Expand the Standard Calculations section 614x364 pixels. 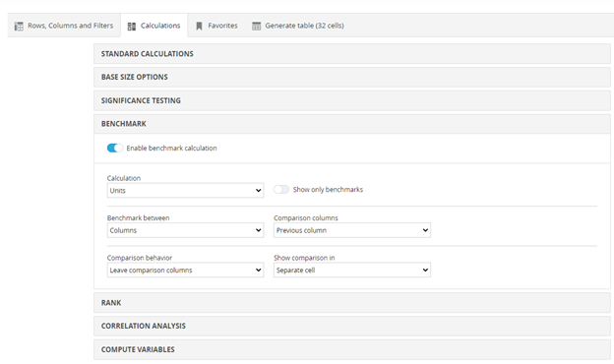(351, 54)
